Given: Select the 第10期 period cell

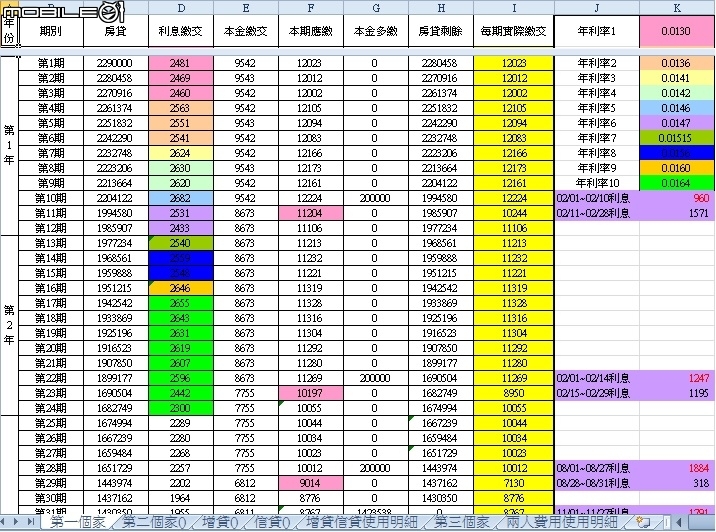Looking at the screenshot, I should click(51, 198).
